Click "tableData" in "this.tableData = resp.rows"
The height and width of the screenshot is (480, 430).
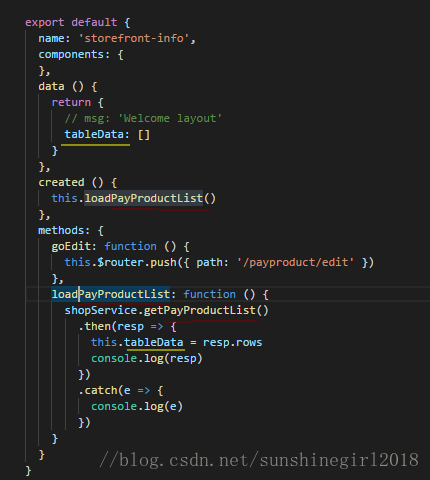click(x=153, y=343)
